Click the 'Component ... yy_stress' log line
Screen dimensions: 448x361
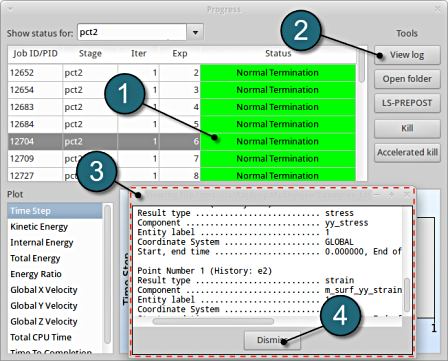pyautogui.click(x=253, y=223)
